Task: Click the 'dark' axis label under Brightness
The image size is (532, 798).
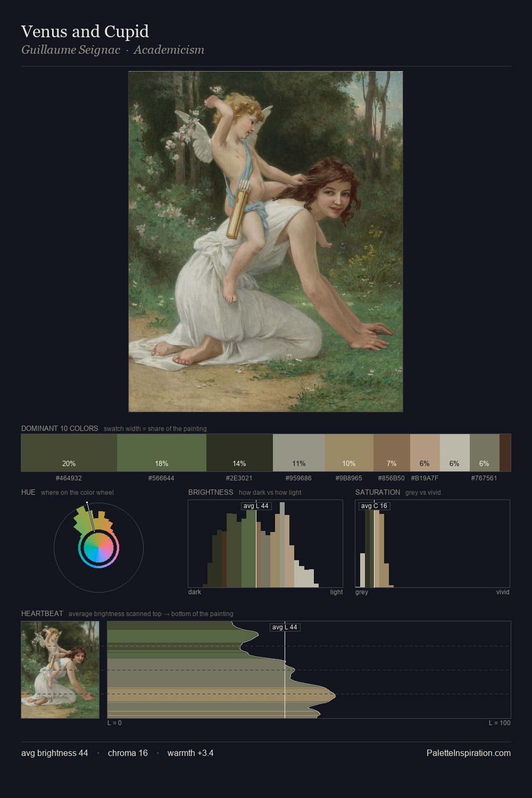Action: [x=195, y=592]
